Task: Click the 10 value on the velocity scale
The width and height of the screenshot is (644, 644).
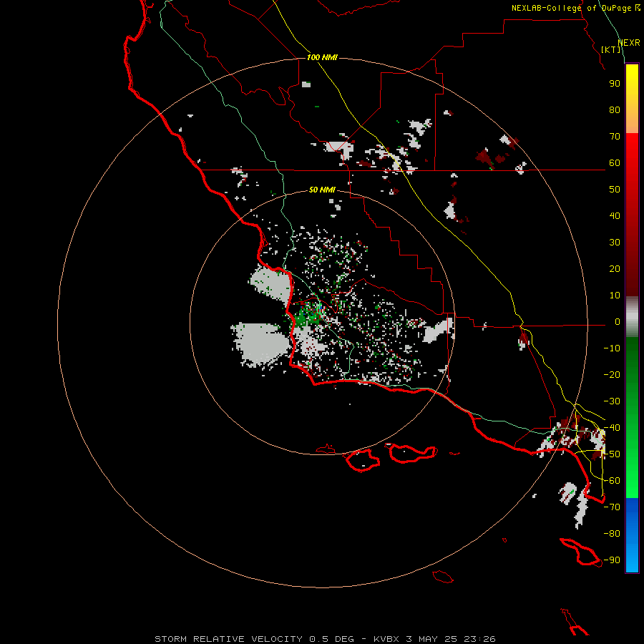Action: click(x=615, y=296)
